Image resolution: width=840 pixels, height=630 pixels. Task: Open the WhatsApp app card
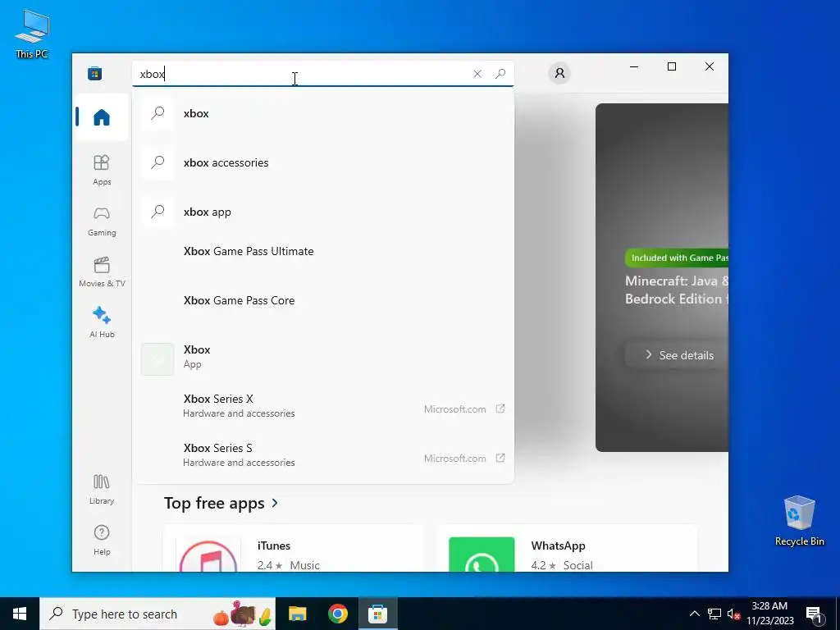[567, 549]
